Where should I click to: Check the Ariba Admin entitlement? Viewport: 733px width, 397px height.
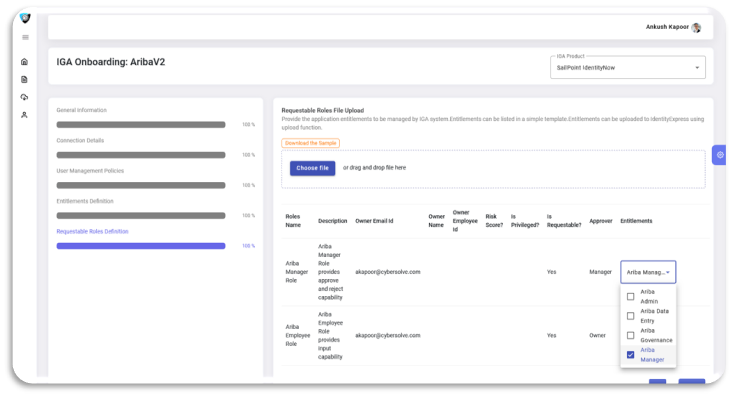tap(631, 296)
